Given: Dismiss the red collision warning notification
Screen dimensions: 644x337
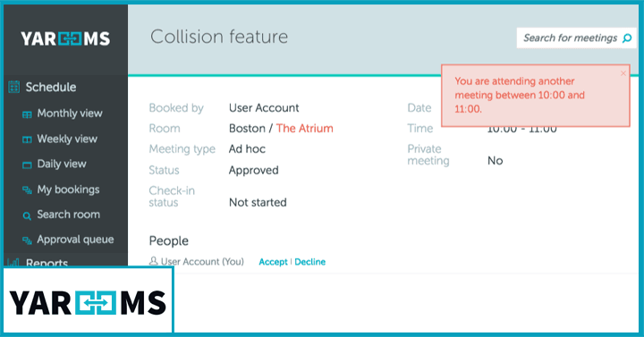Looking at the screenshot, I should tap(623, 73).
